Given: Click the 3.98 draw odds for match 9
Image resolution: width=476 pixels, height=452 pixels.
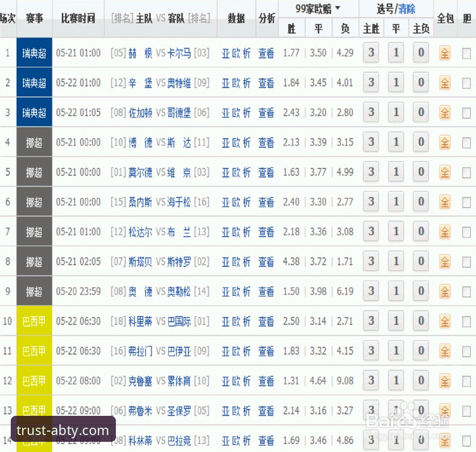Looking at the screenshot, I should pos(318,292).
